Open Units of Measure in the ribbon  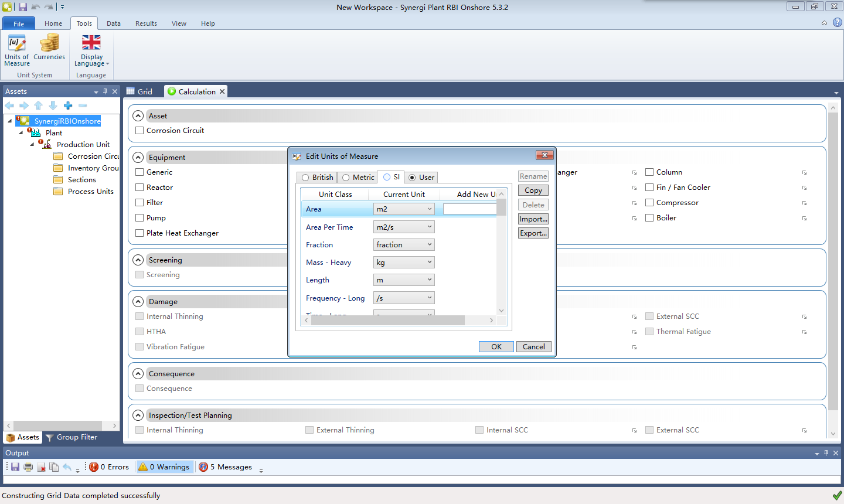(x=17, y=50)
